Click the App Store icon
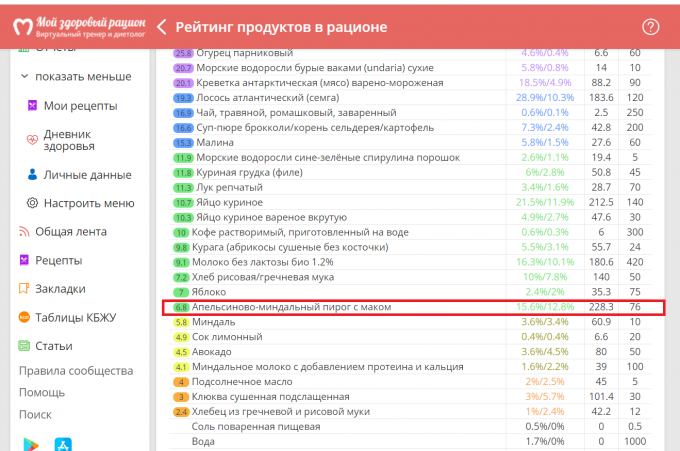Viewport: 680px width, 451px height. point(62,444)
